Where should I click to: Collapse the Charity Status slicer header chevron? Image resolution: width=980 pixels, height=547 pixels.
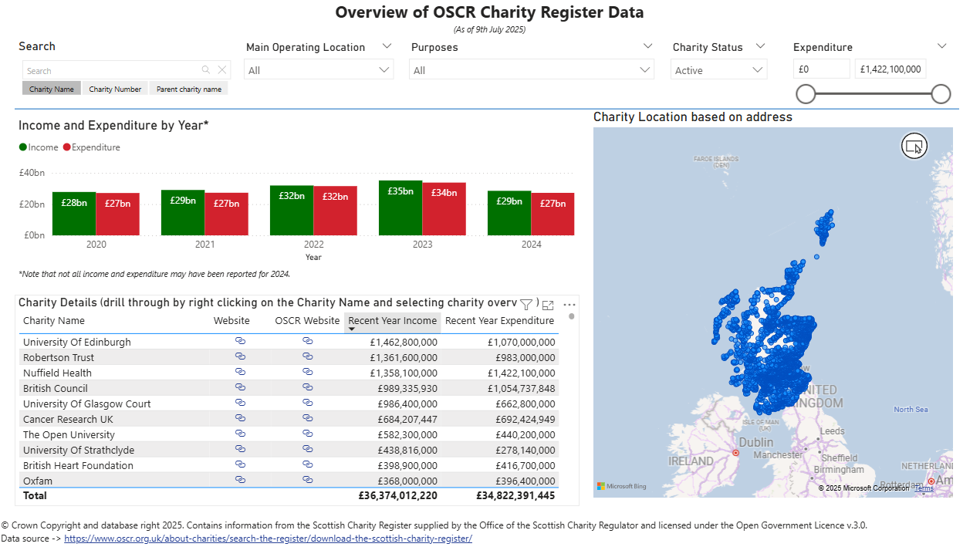[x=760, y=46]
